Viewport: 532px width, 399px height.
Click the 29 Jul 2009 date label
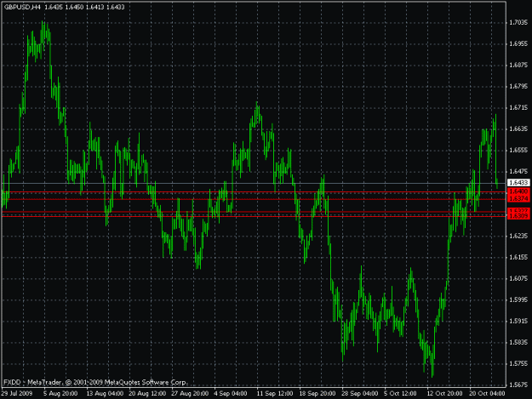[x=17, y=394]
